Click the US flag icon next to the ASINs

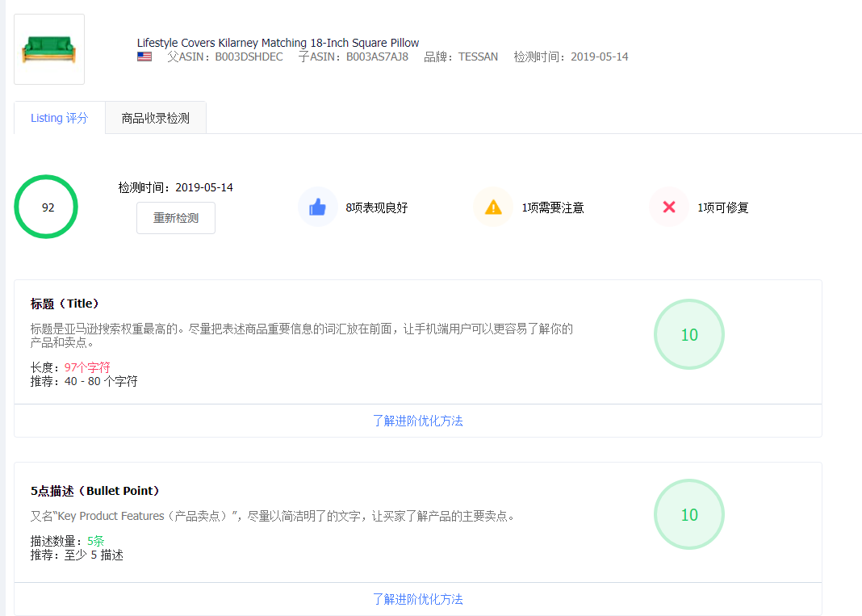click(x=144, y=57)
